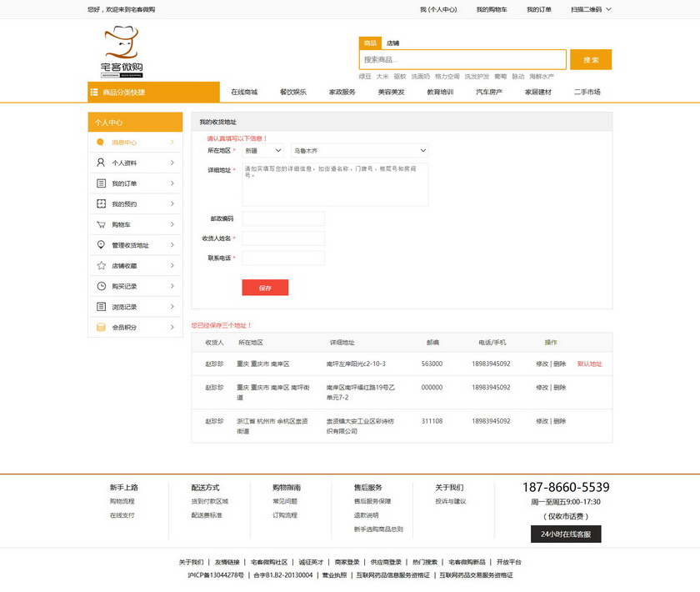Screen dimensions: 700x592
Task: Select the 商品 search tab
Action: pyautogui.click(x=370, y=43)
